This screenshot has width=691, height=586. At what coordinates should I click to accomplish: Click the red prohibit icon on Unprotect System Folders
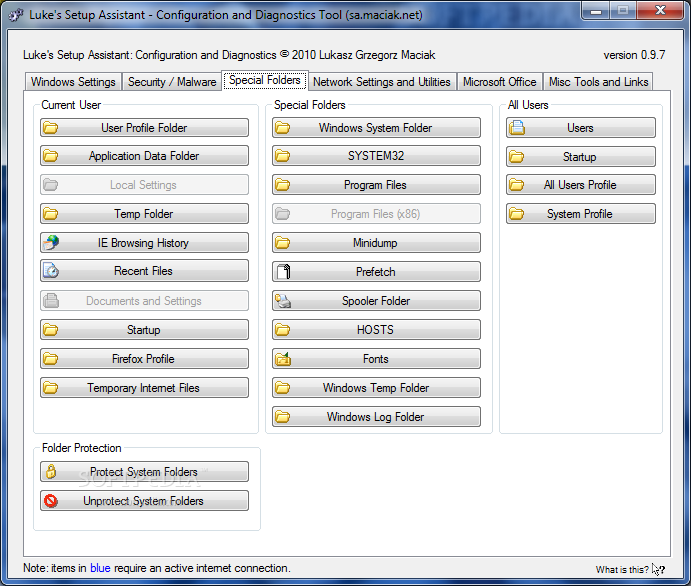(51, 501)
